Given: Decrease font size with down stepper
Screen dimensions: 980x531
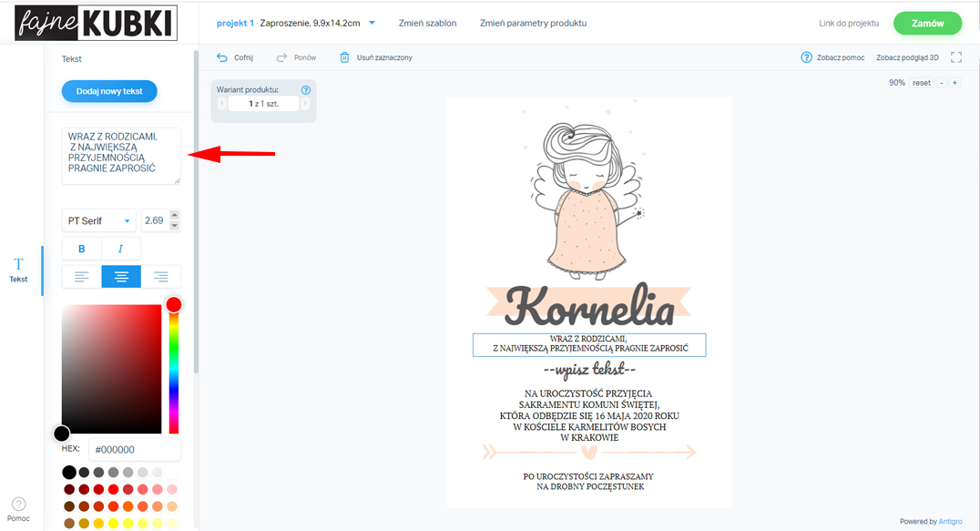Looking at the screenshot, I should (x=174, y=226).
